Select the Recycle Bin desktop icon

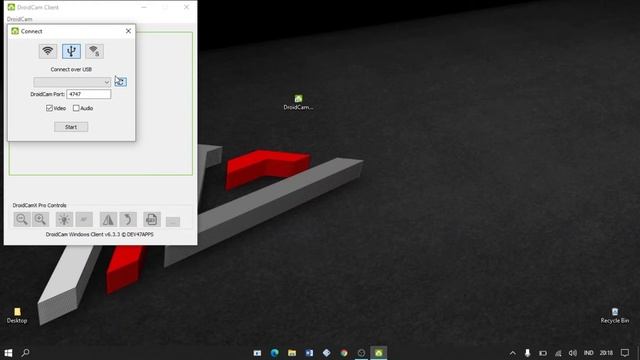[x=615, y=316]
